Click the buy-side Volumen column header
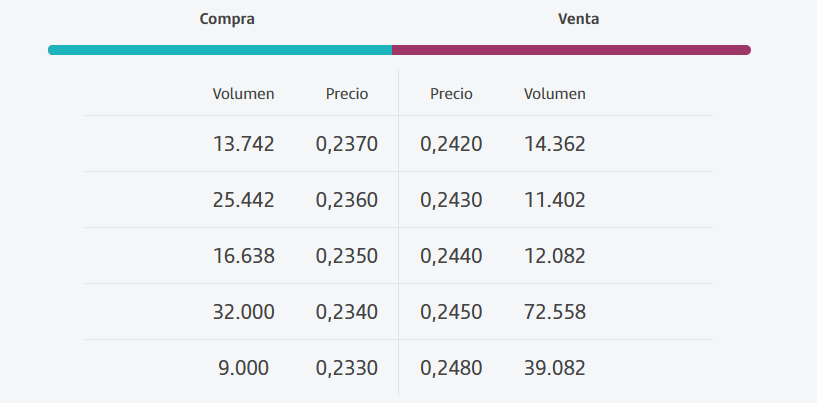The height and width of the screenshot is (403, 817). (243, 94)
